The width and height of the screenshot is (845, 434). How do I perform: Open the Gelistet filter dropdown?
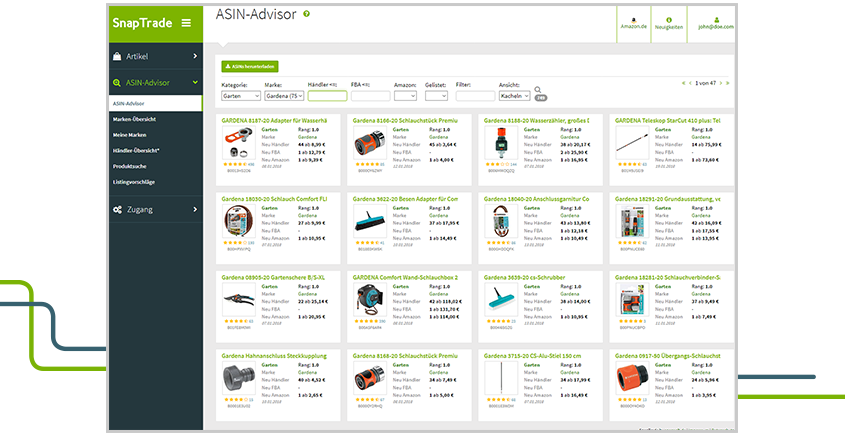[x=436, y=95]
